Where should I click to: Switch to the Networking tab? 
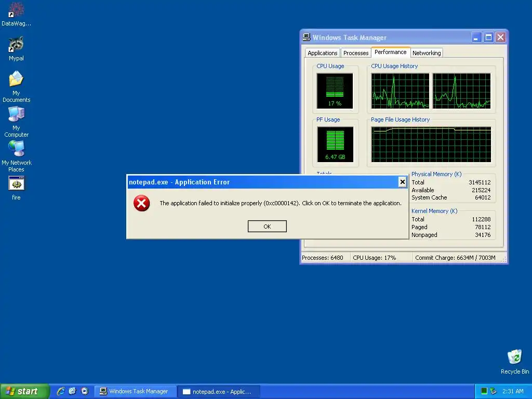click(x=427, y=53)
